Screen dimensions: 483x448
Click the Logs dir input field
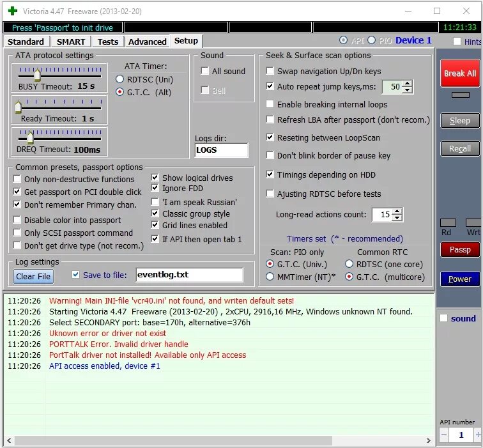(221, 150)
